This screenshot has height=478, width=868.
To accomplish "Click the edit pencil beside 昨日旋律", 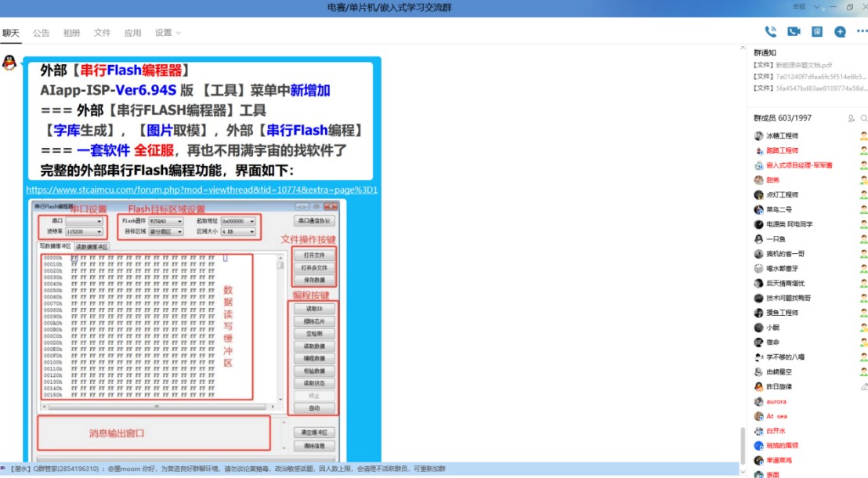I will point(864,386).
